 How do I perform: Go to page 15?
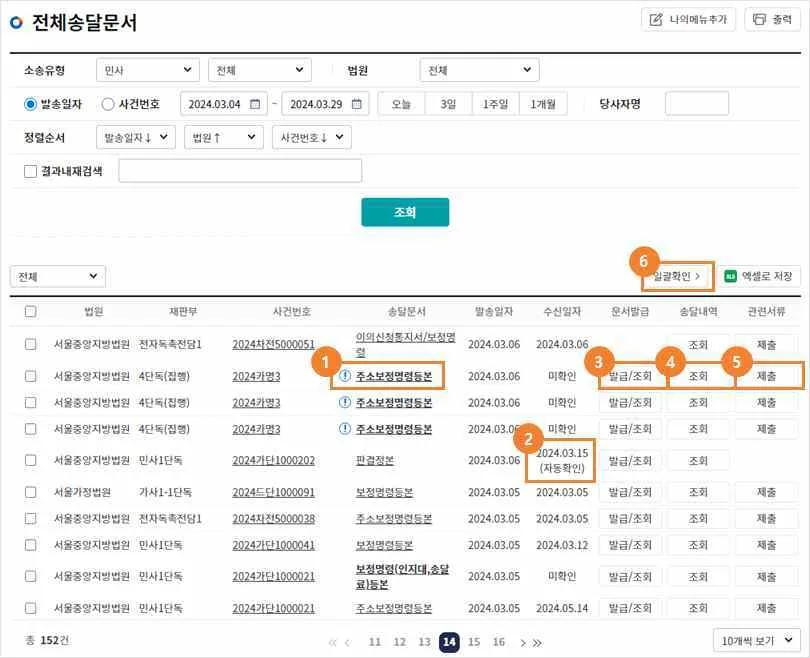pyautogui.click(x=474, y=642)
